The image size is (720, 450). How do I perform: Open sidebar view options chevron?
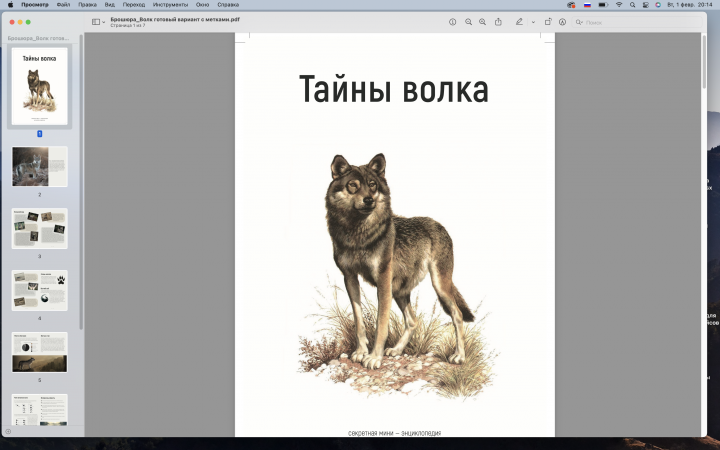point(103,22)
